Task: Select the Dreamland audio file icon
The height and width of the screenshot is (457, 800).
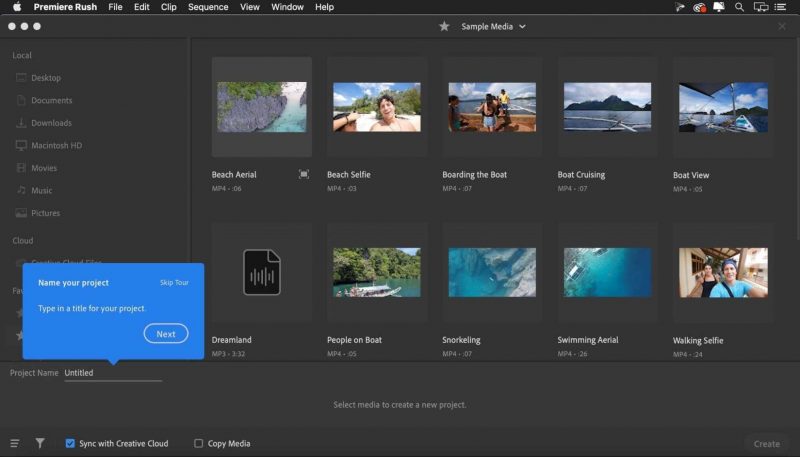Action: [x=262, y=272]
